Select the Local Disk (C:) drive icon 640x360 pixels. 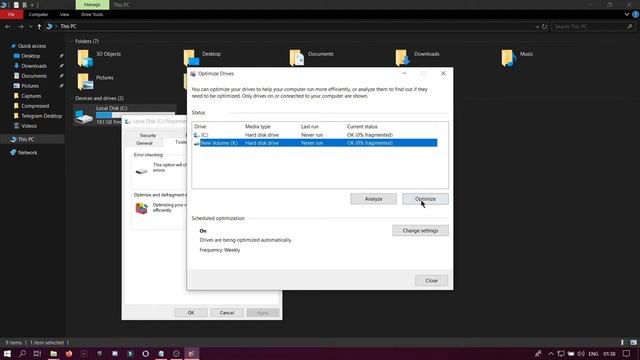pyautogui.click(x=84, y=116)
